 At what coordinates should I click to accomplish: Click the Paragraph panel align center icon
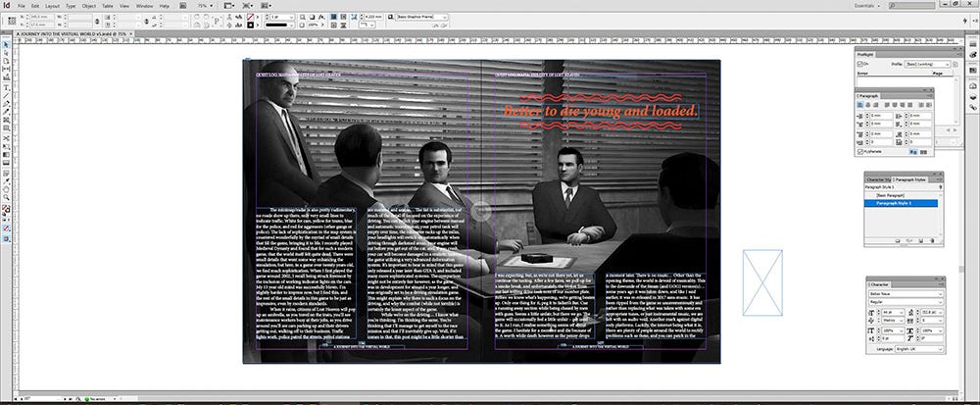(x=868, y=104)
